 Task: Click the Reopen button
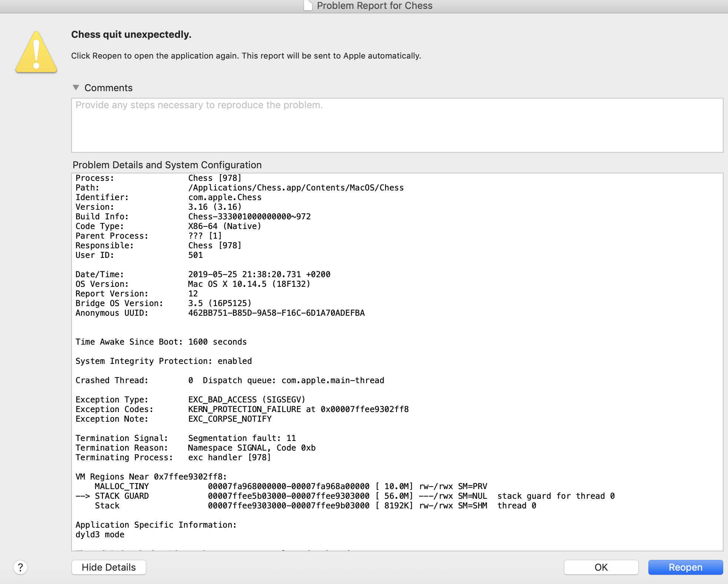685,567
